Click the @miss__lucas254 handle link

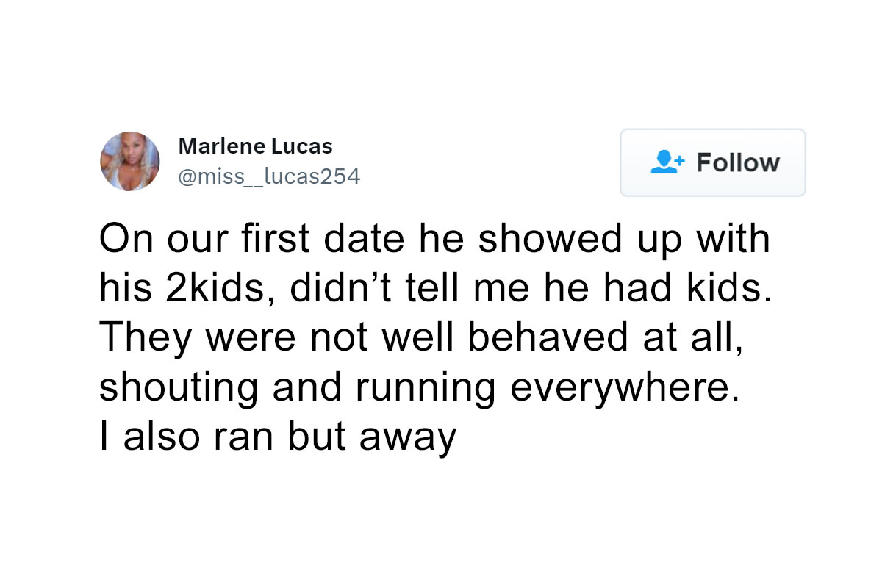269,176
